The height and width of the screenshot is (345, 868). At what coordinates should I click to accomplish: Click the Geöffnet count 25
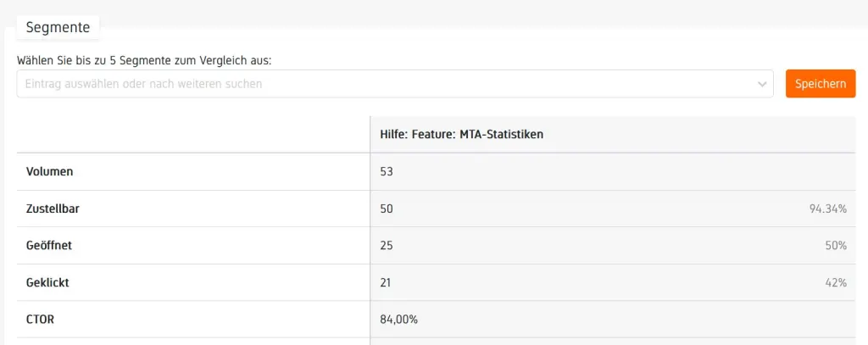click(x=387, y=245)
